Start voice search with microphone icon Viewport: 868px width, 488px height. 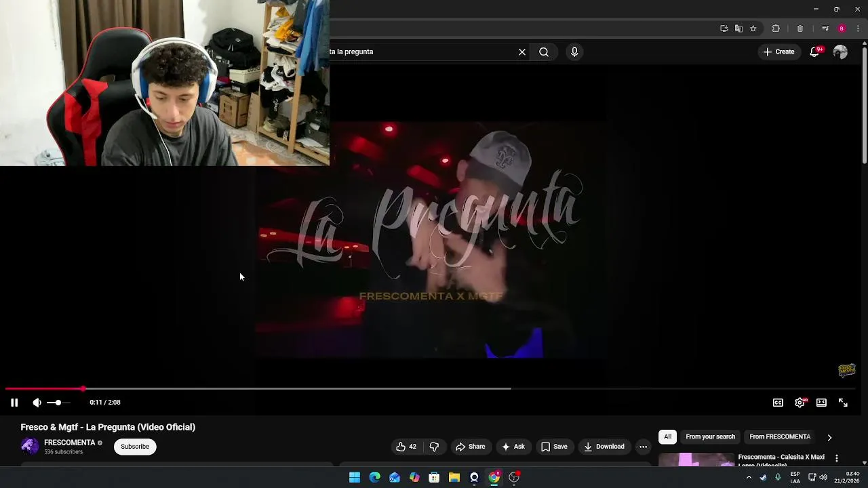tap(574, 52)
